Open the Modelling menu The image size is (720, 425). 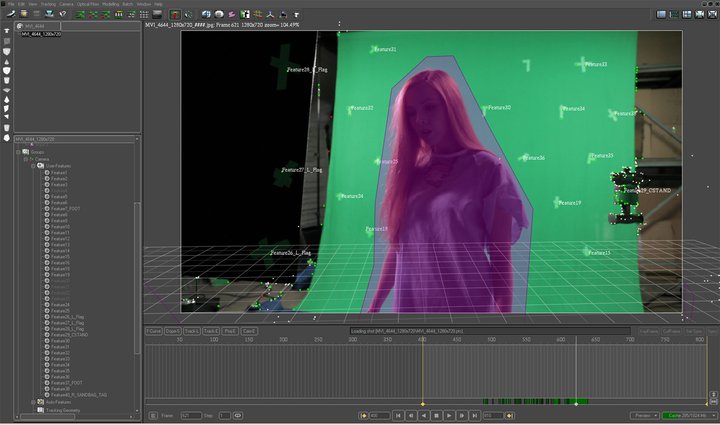(x=111, y=4)
